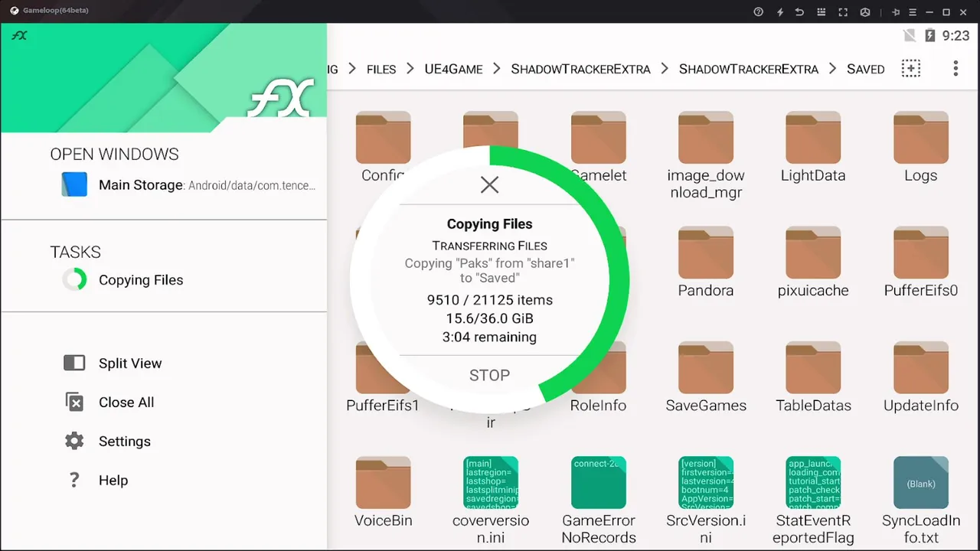Click the Close All icon
980x551 pixels.
tap(74, 402)
